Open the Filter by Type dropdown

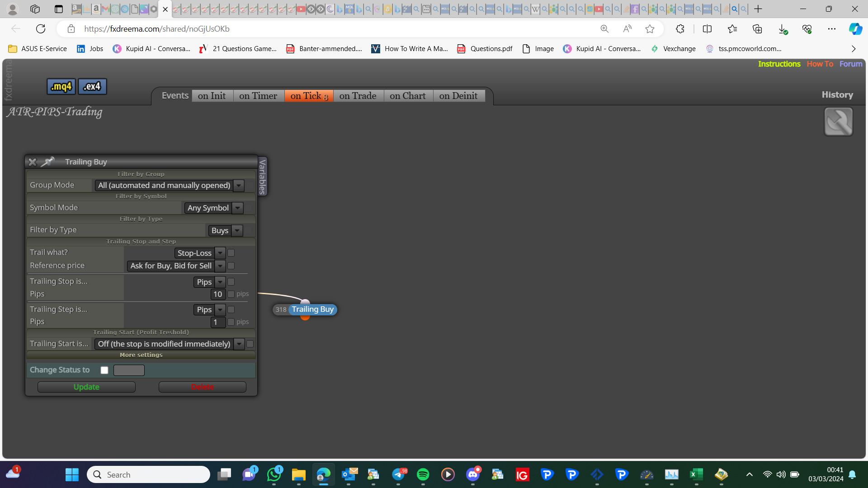coord(225,230)
